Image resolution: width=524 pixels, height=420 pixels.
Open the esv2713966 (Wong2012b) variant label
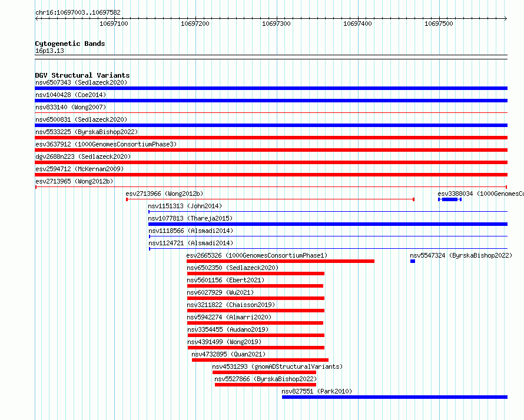[164, 194]
